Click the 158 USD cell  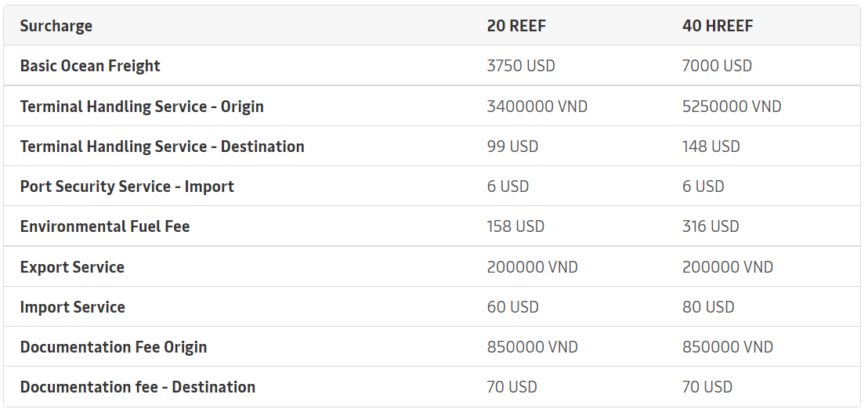click(515, 226)
